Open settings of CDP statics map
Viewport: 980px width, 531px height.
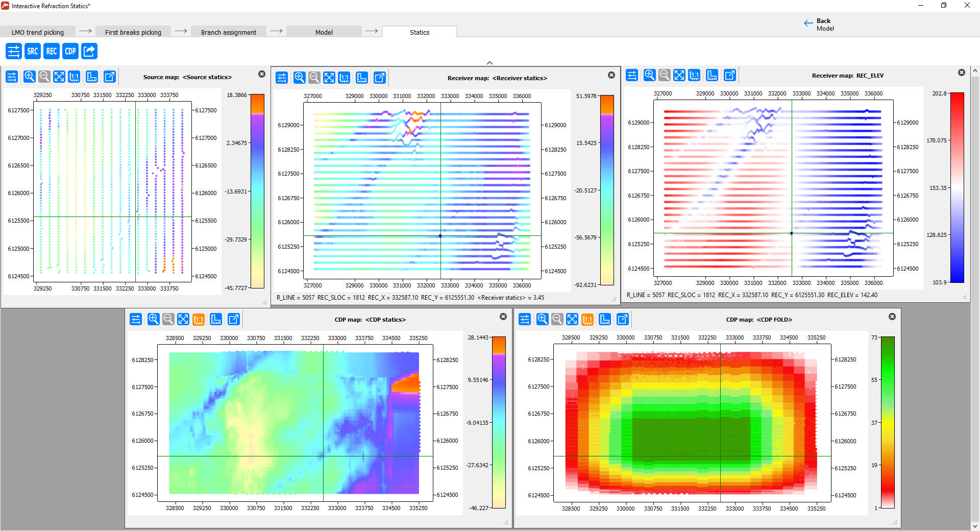point(136,319)
